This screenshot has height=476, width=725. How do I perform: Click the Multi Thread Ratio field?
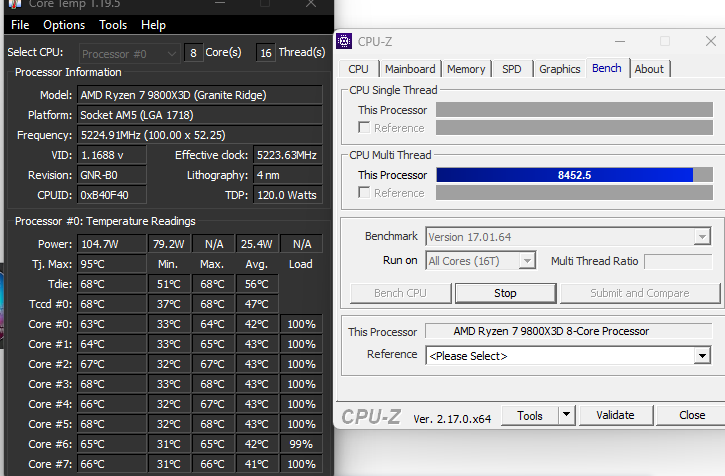(678, 261)
